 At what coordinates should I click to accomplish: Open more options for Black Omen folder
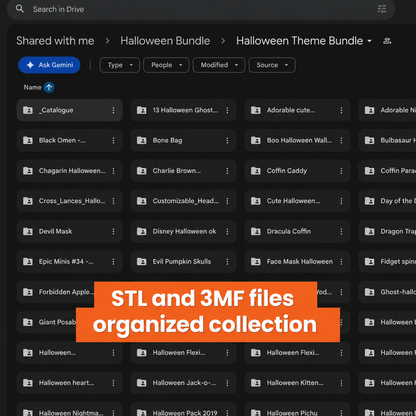click(x=113, y=140)
